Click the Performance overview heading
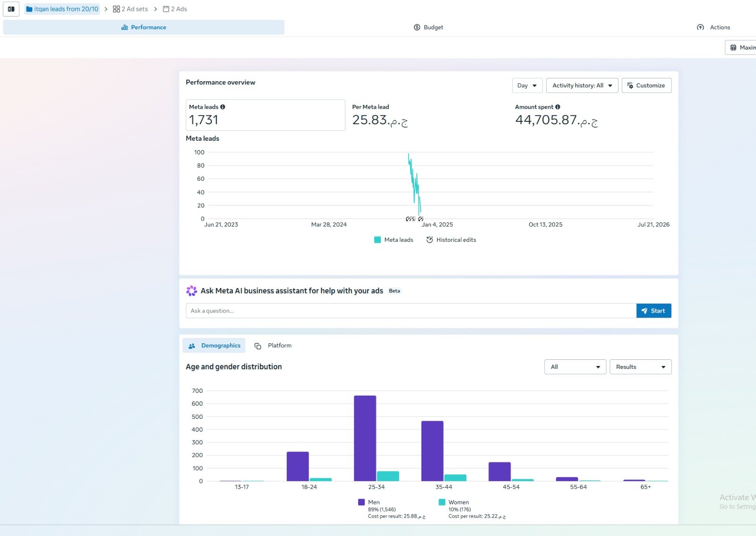 tap(220, 82)
